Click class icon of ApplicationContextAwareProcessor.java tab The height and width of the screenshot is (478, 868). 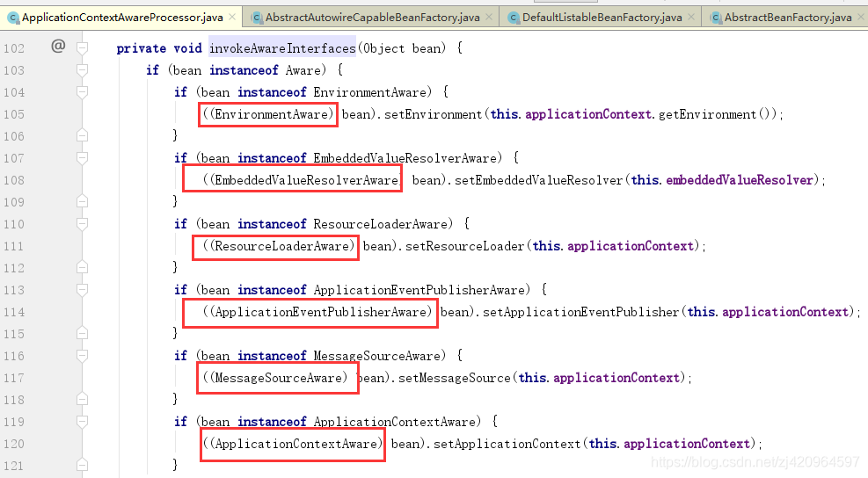point(13,18)
